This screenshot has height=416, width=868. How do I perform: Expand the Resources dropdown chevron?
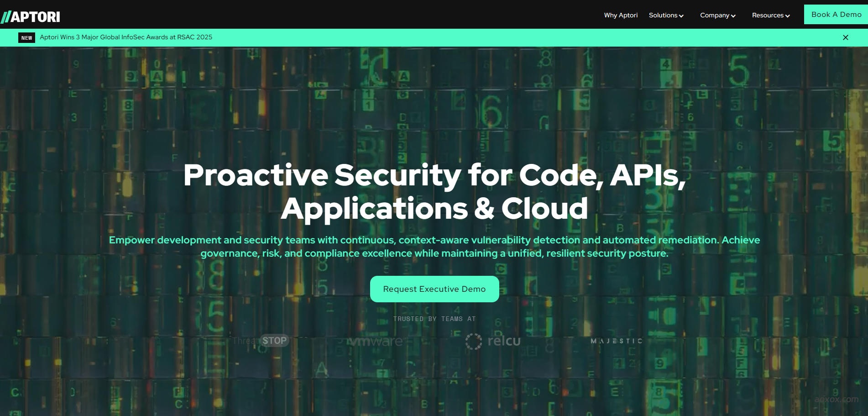coord(787,16)
